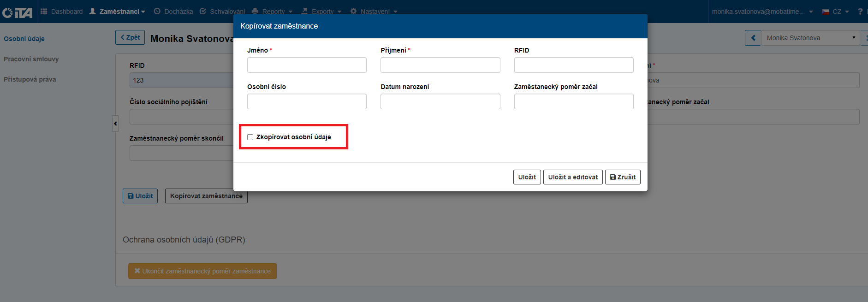Viewport: 868px width, 302px height.
Task: Collapse the left sidebar panel arrow
Action: (115, 124)
